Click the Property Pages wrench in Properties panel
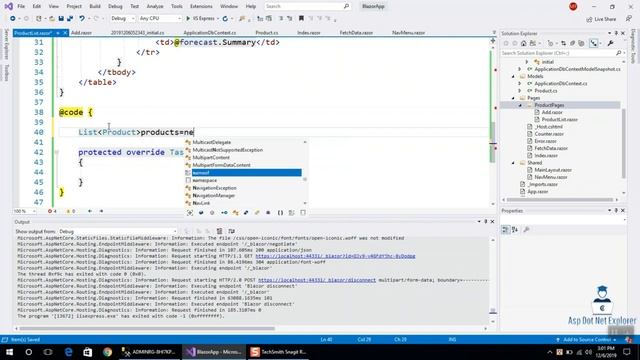 pos(527,230)
